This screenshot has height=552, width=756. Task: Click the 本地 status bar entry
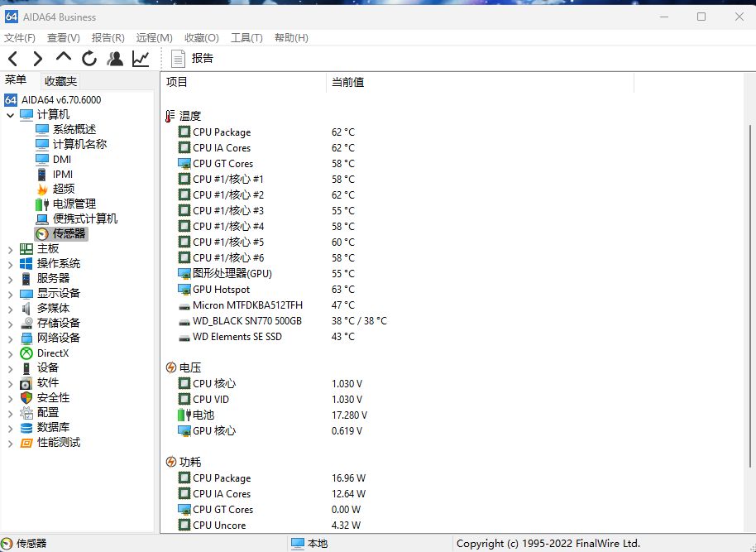click(x=310, y=544)
